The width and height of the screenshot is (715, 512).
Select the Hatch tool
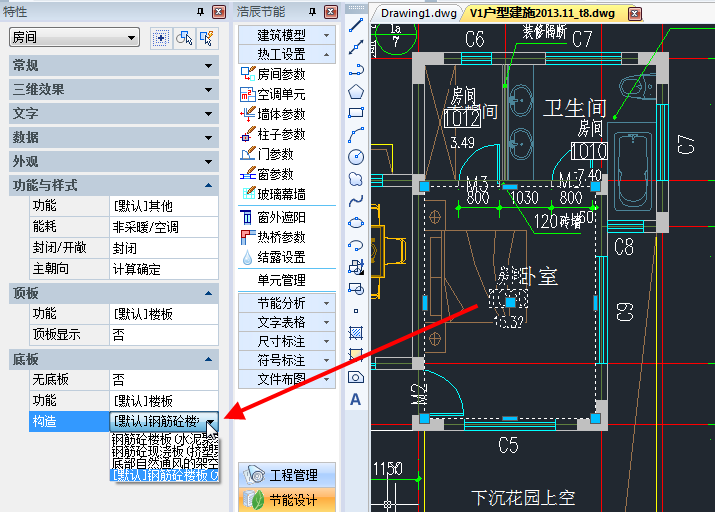coord(356,333)
